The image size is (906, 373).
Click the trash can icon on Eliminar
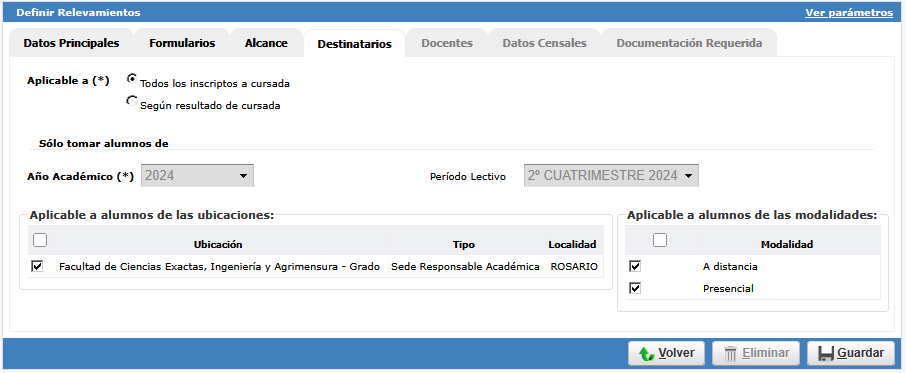pos(731,353)
